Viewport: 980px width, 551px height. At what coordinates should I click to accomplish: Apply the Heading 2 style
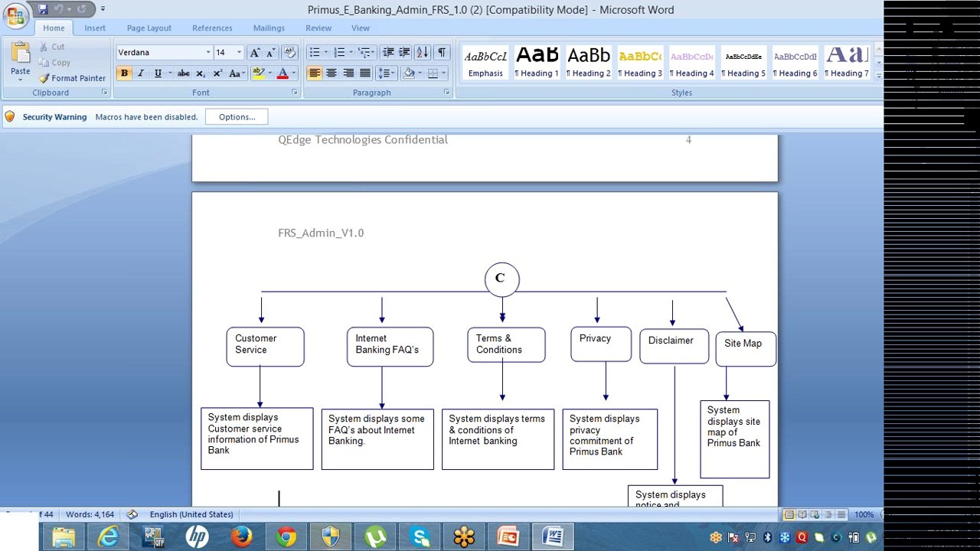pyautogui.click(x=589, y=62)
